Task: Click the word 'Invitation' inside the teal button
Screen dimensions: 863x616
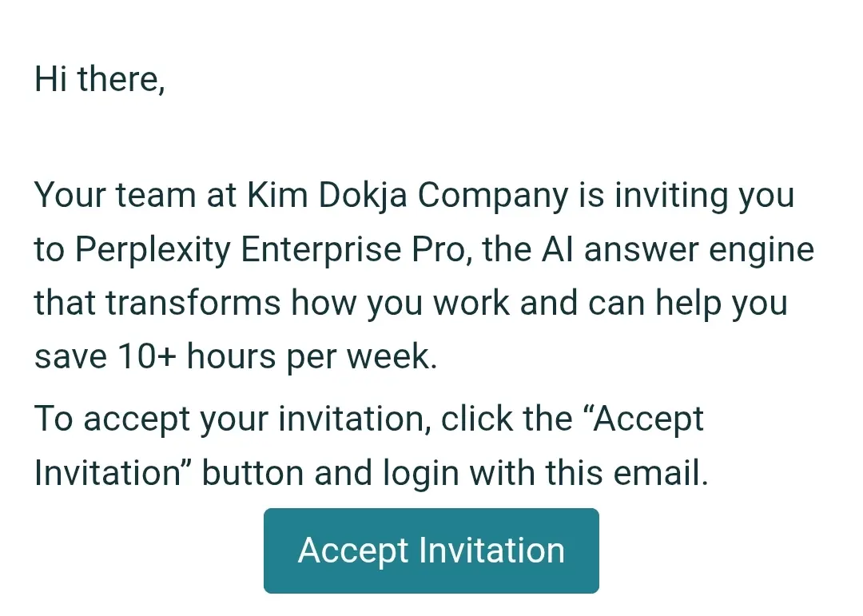Action: click(x=492, y=550)
